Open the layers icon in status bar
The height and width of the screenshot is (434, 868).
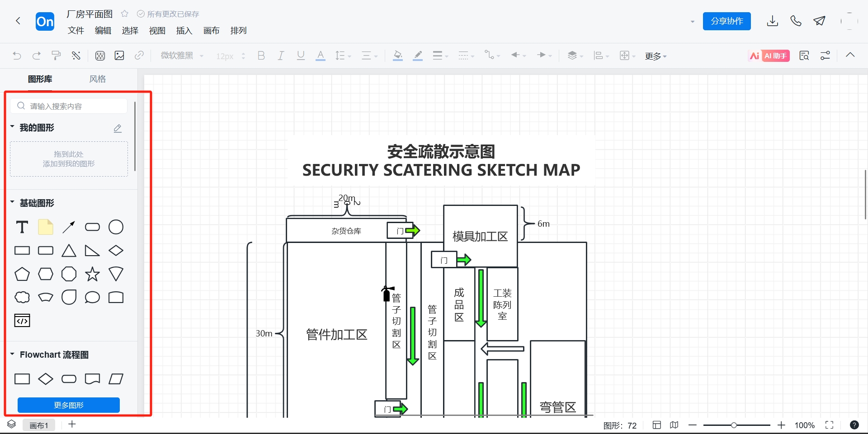click(x=12, y=425)
